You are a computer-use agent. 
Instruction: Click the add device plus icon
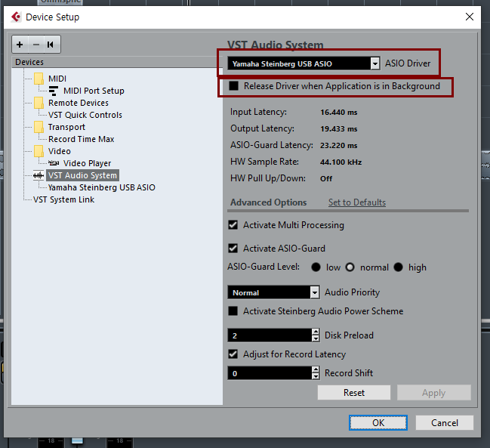point(20,45)
